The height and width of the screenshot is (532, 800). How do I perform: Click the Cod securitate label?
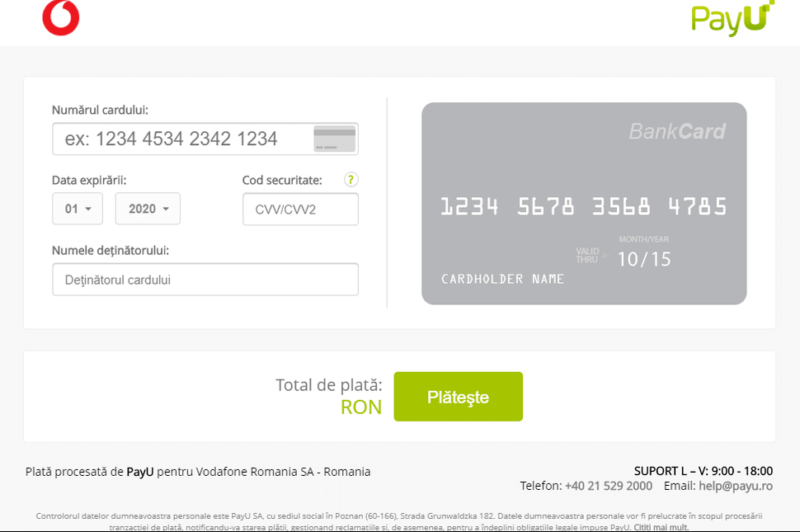[x=282, y=180]
